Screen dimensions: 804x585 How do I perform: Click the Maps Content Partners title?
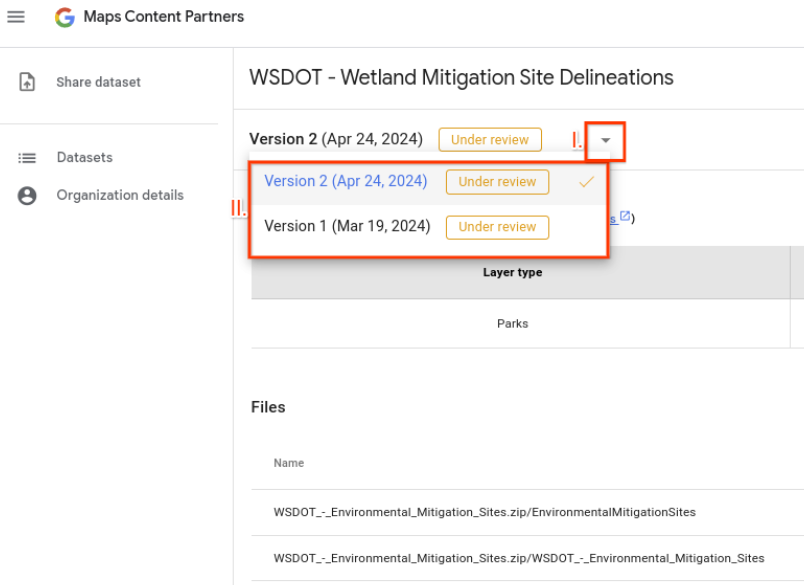(x=164, y=17)
